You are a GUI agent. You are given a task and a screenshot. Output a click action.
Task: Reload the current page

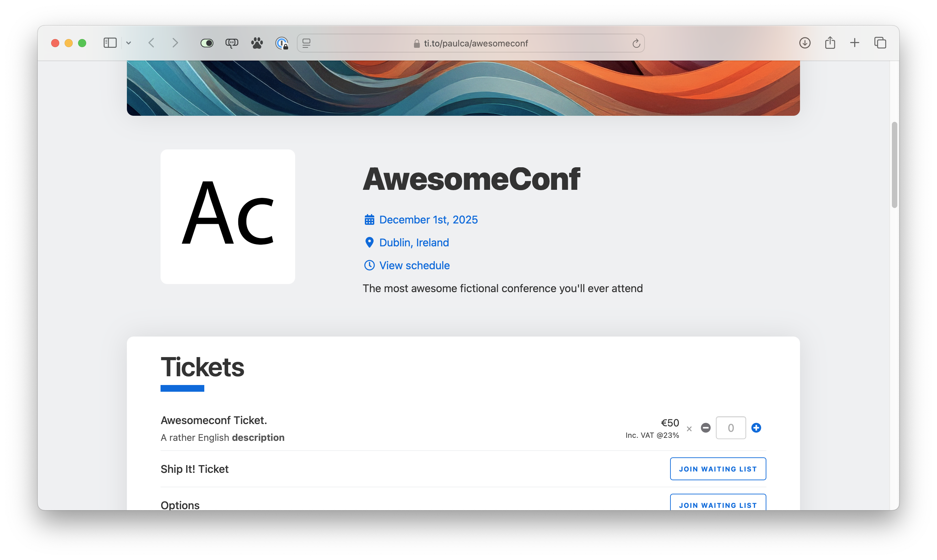[x=636, y=43]
